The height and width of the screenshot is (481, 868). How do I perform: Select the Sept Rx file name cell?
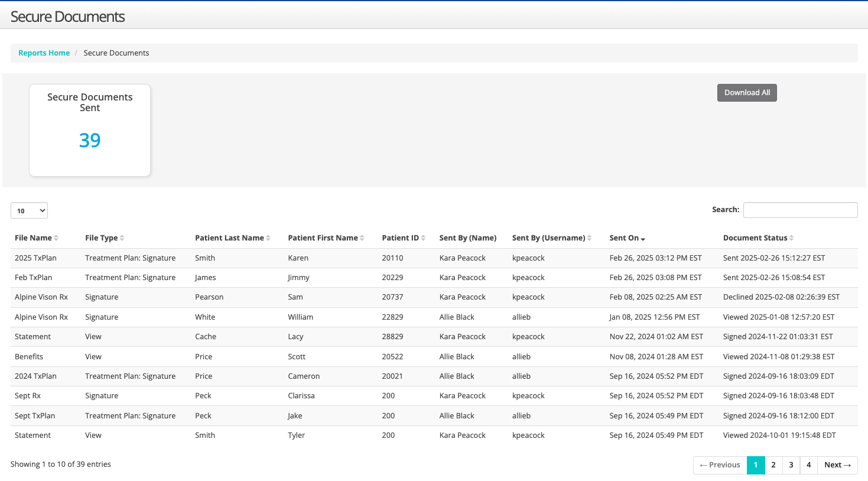28,396
